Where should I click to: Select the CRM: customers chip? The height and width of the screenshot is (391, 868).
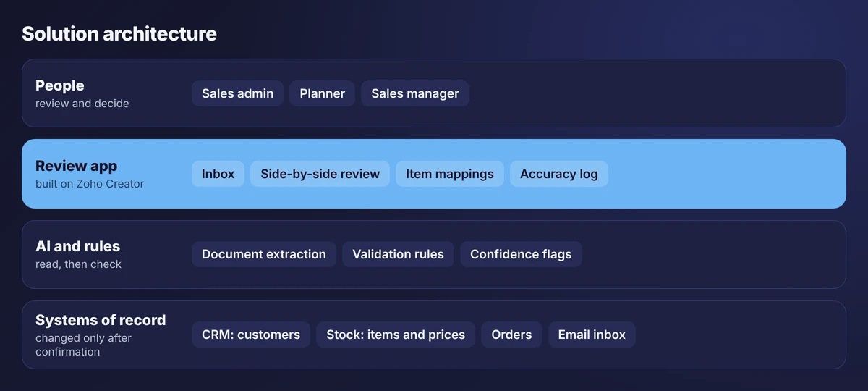click(x=251, y=335)
